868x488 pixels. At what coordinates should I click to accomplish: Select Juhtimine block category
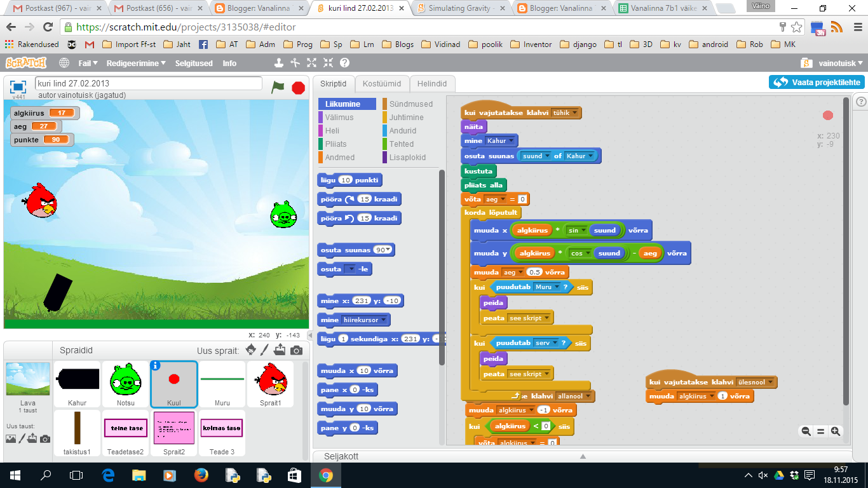pyautogui.click(x=410, y=118)
